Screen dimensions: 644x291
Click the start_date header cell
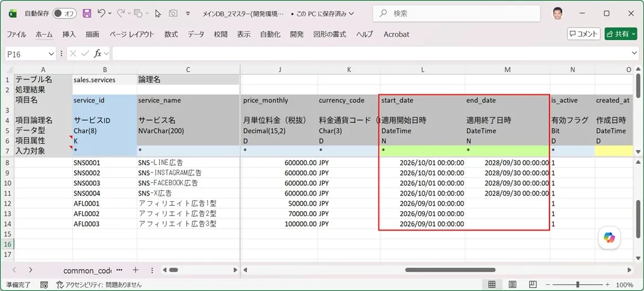(x=423, y=105)
